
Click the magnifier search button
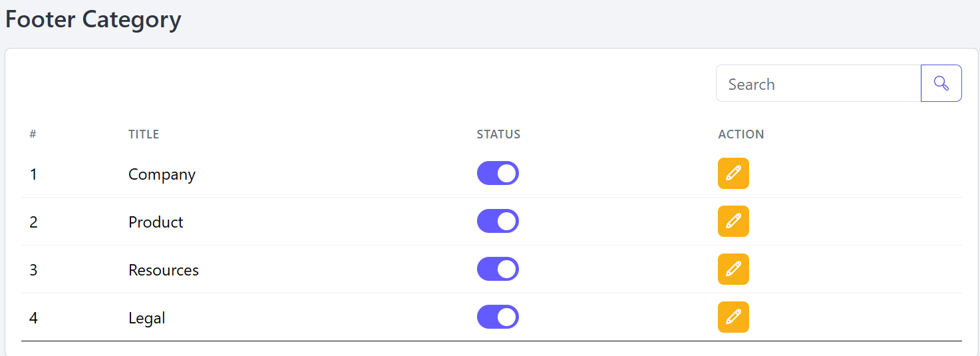(941, 83)
